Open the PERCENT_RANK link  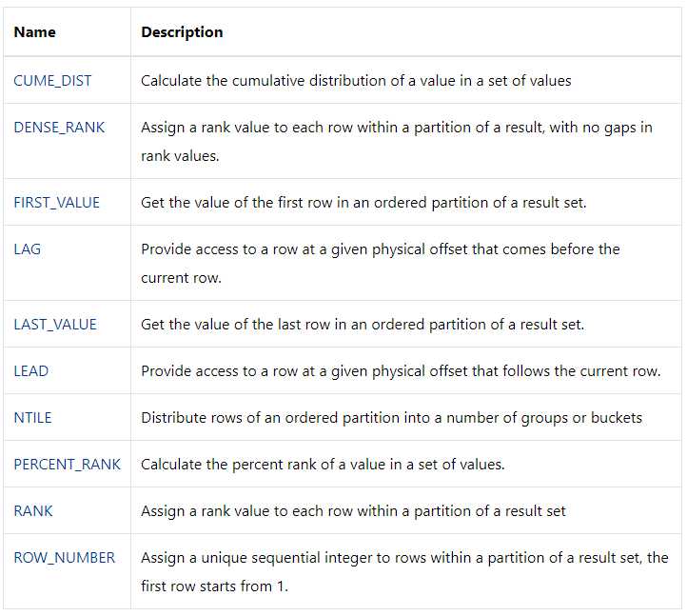pos(67,465)
